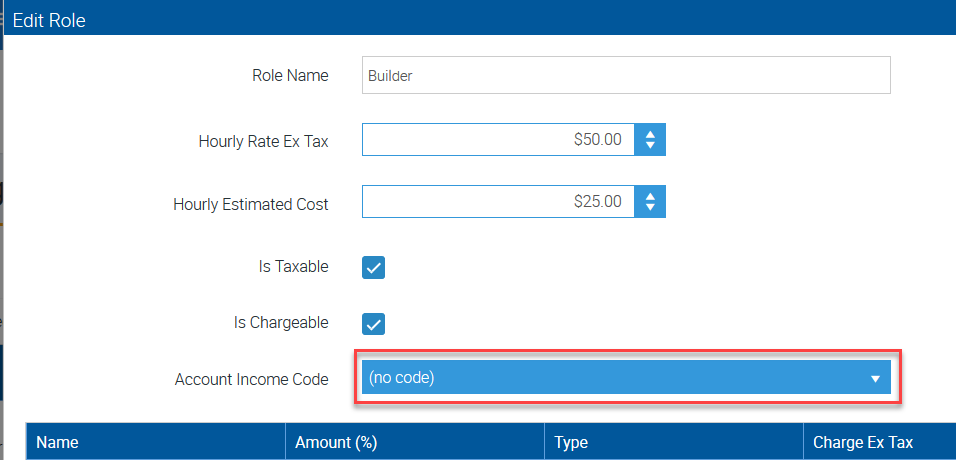Viewport: 956px width, 460px height.
Task: Open the Account Income Code dropdown
Action: (x=626, y=378)
